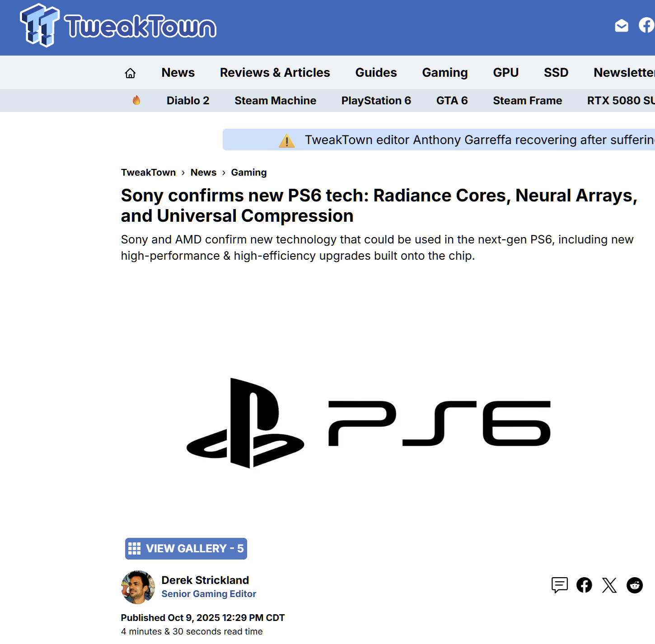Share the article on Facebook
The height and width of the screenshot is (644, 655).
click(584, 585)
